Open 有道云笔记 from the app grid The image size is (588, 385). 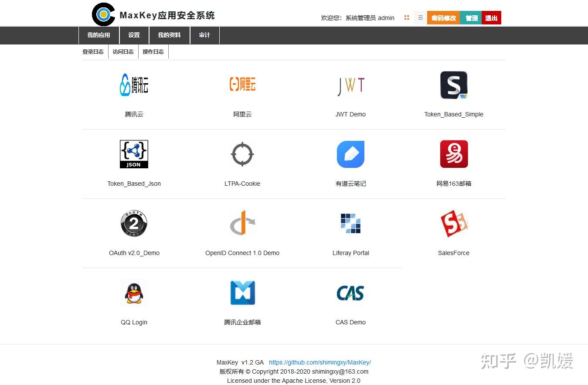[350, 154]
